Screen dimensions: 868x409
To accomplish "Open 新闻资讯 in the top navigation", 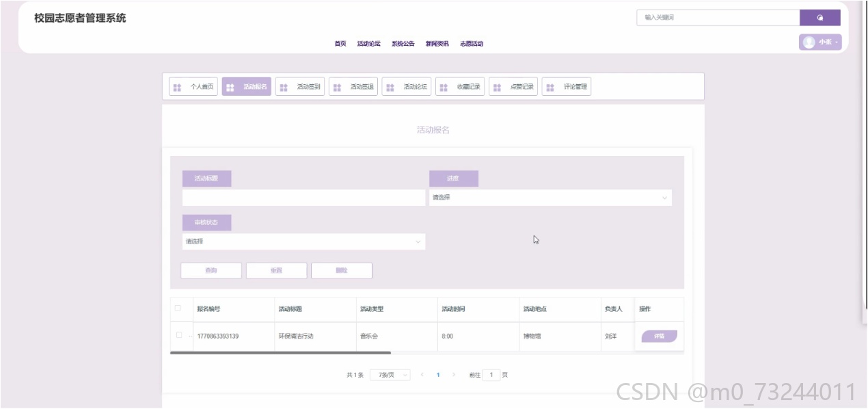I will 437,44.
